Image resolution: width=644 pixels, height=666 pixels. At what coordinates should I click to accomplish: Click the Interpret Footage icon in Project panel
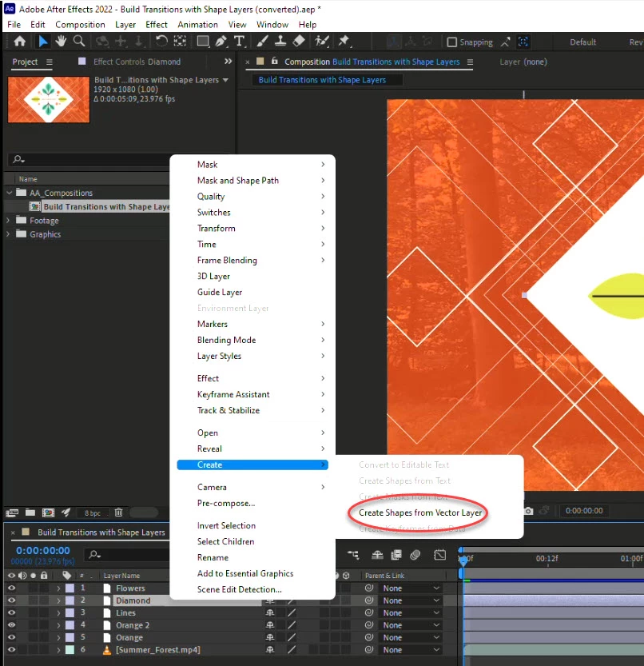pyautogui.click(x=12, y=512)
